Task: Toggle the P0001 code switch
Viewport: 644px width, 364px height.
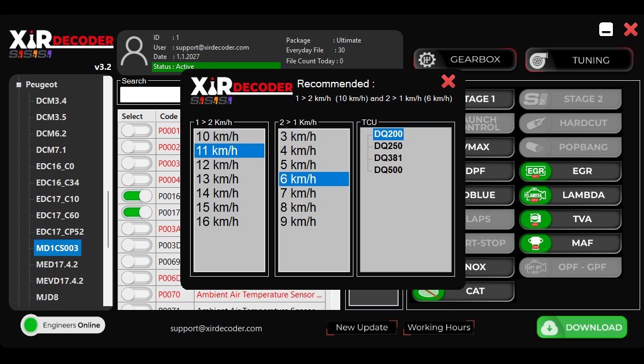Action: (x=137, y=130)
